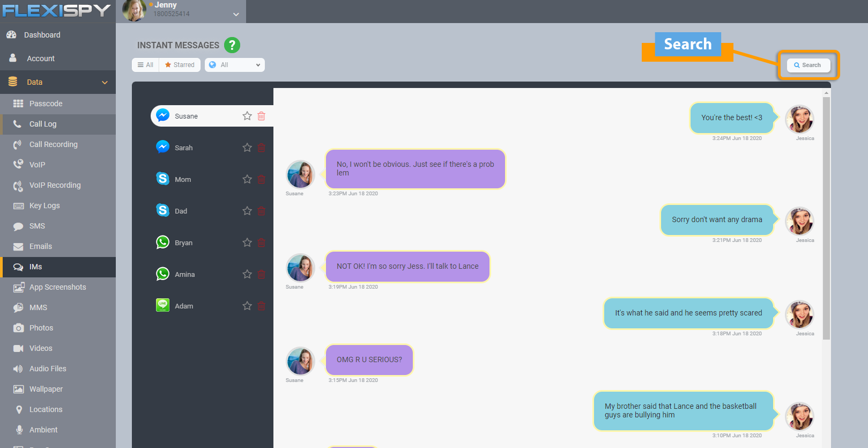Click the Dad Skype icon
Viewport: 868px width, 448px height.
coord(163,210)
